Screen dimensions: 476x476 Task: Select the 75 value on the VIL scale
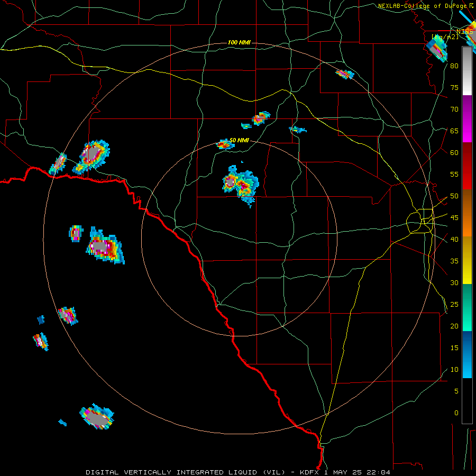[454, 87]
